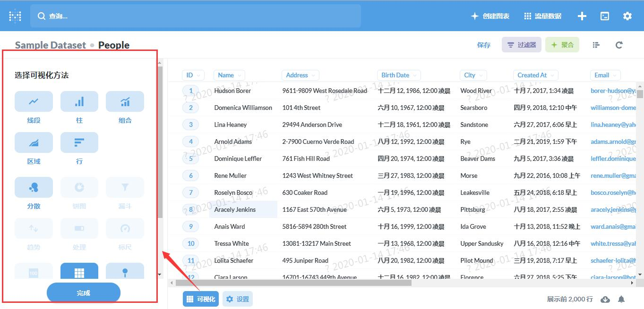Image resolution: width=644 pixels, height=309 pixels.
Task: Click the horizontal table scrollbar
Action: tap(294, 283)
